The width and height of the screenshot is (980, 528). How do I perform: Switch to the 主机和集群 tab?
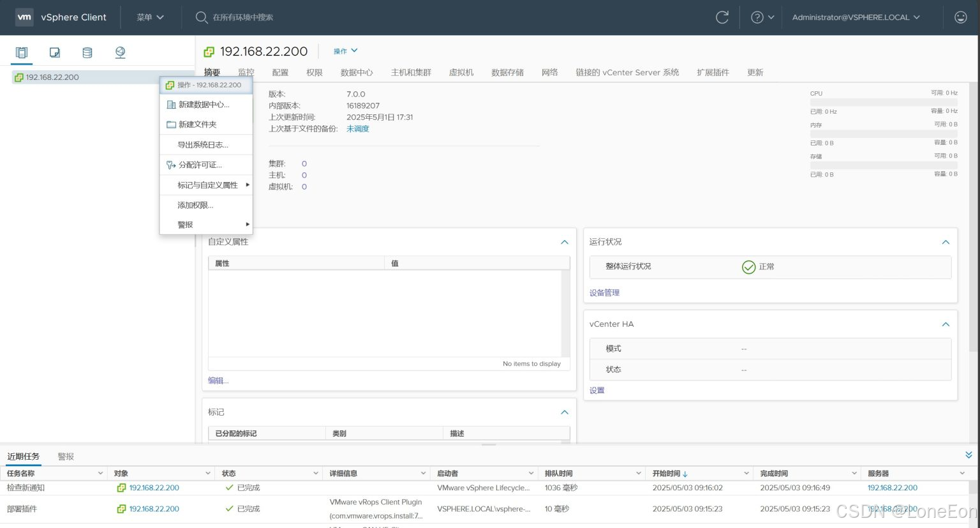411,73
